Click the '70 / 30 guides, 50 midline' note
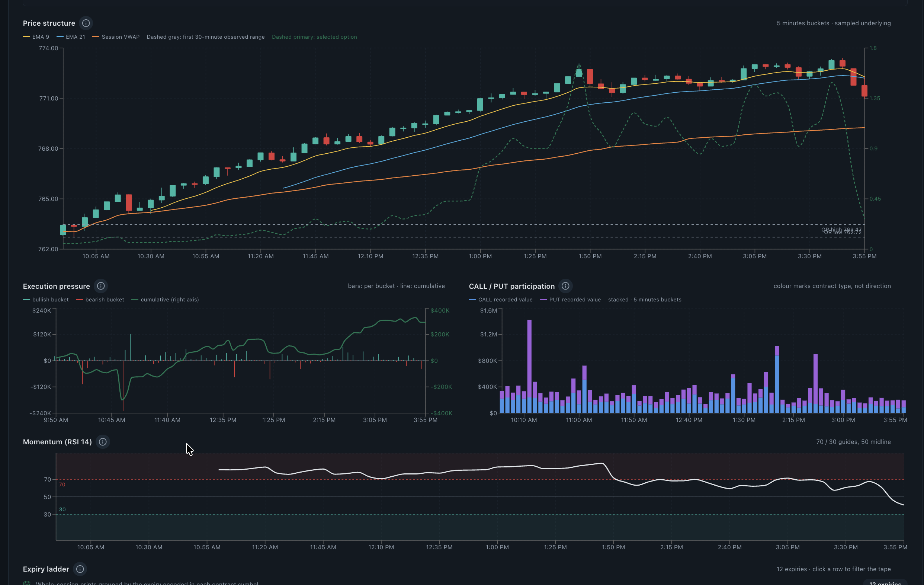The image size is (924, 585). (853, 442)
